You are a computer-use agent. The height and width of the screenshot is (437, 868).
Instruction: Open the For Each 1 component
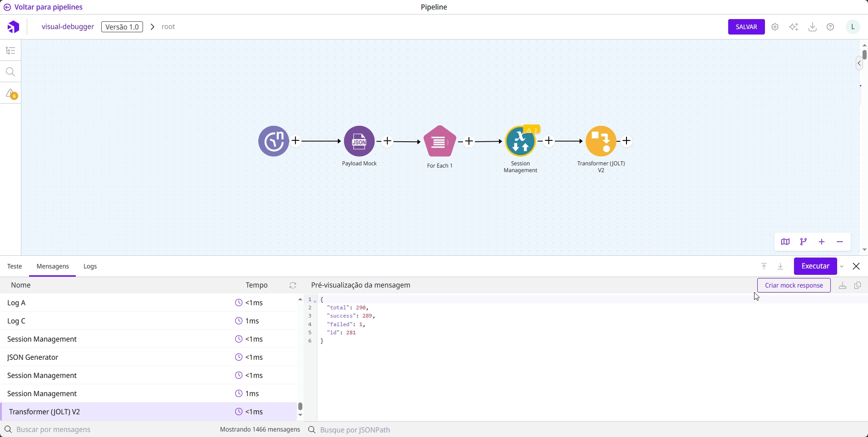439,141
